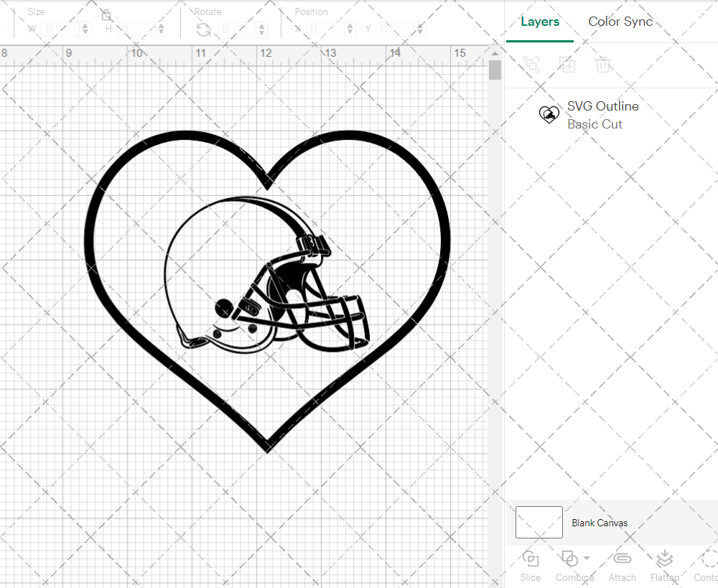
Task: Select the helmet design on canvas
Action: [267, 275]
